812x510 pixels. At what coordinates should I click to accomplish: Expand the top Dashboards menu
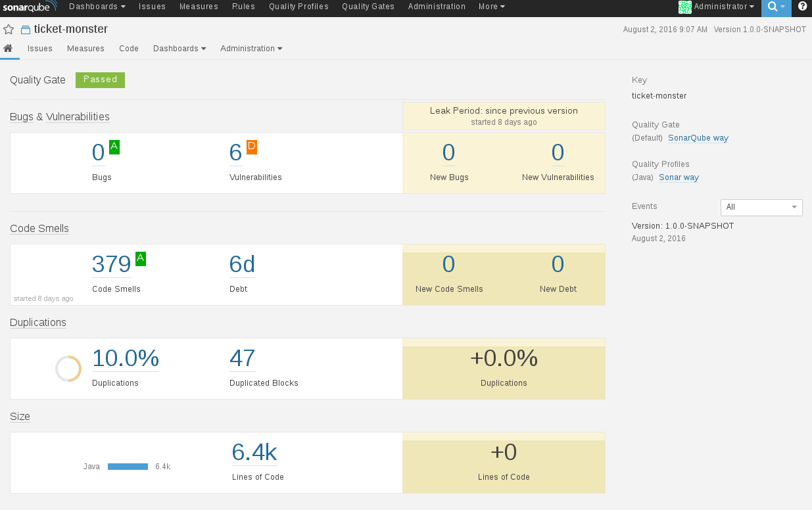click(x=97, y=7)
